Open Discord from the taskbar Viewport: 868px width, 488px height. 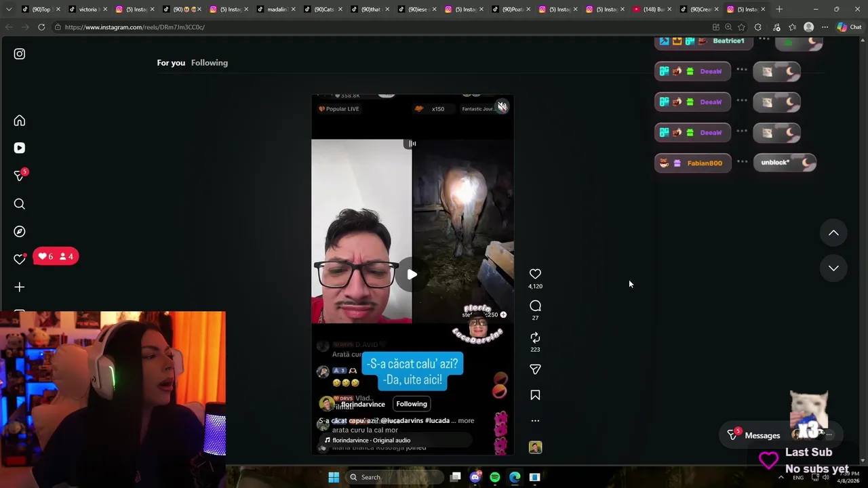[x=475, y=477]
